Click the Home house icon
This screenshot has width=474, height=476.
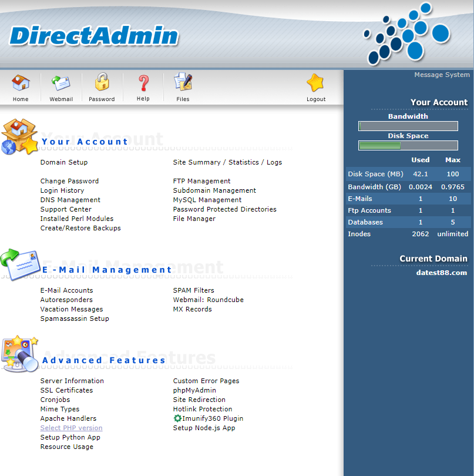(x=21, y=83)
